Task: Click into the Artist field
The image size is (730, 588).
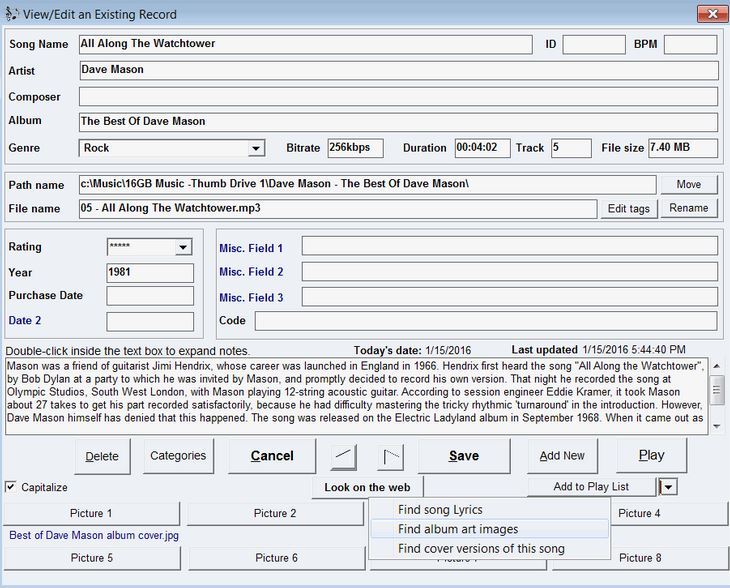Action: pos(399,70)
